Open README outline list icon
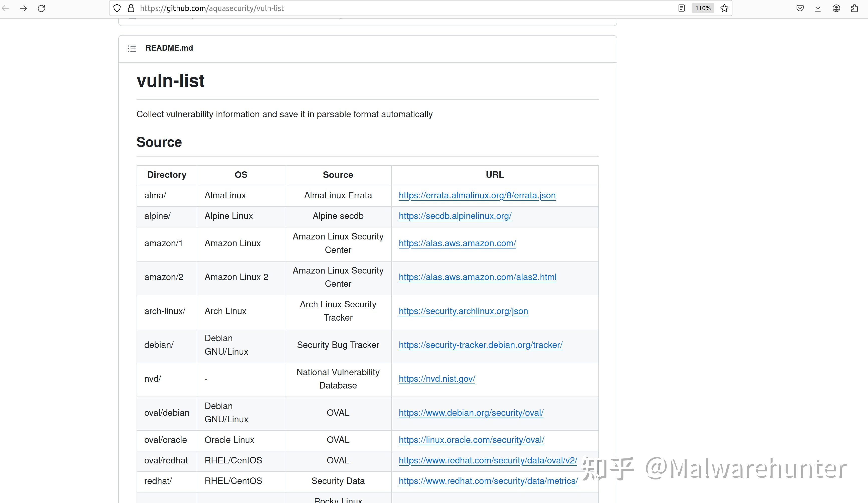Image resolution: width=868 pixels, height=503 pixels. point(132,49)
